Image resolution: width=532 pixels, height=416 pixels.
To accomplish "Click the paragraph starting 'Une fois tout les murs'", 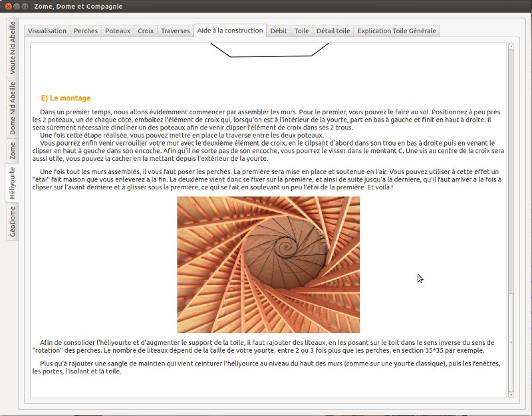I will click(267, 179).
